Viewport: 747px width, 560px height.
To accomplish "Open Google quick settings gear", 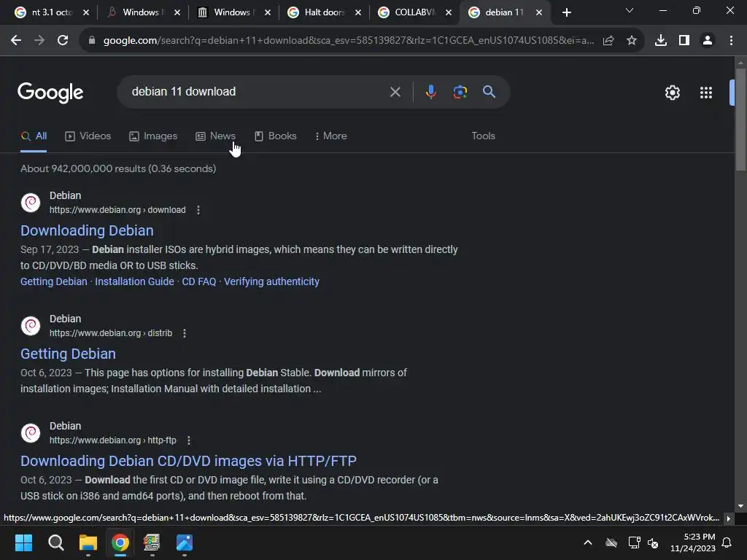I will click(x=672, y=93).
